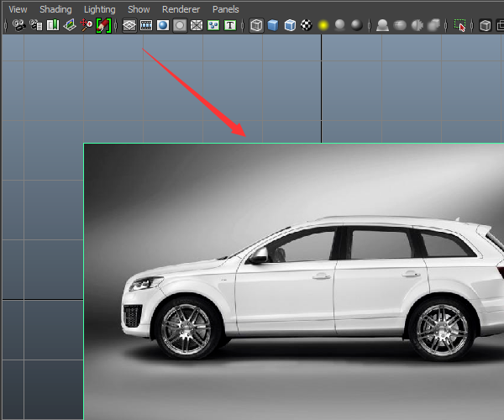The image size is (504, 420).
Task: Open the View menu
Action: (x=18, y=9)
